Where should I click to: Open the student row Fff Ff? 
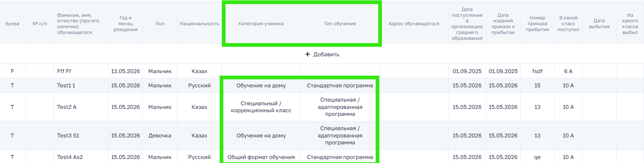(x=322, y=71)
